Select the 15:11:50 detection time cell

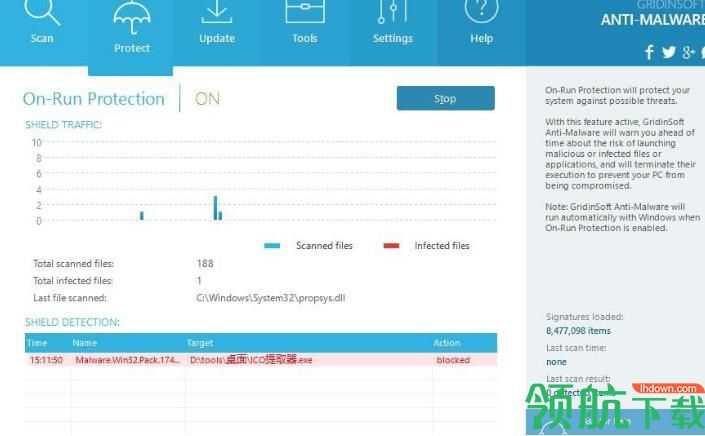pos(46,360)
